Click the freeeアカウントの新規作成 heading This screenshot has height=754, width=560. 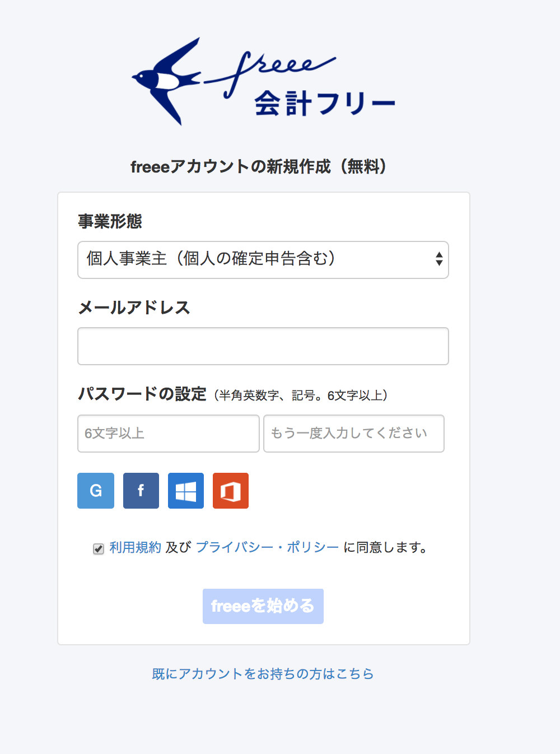click(259, 166)
